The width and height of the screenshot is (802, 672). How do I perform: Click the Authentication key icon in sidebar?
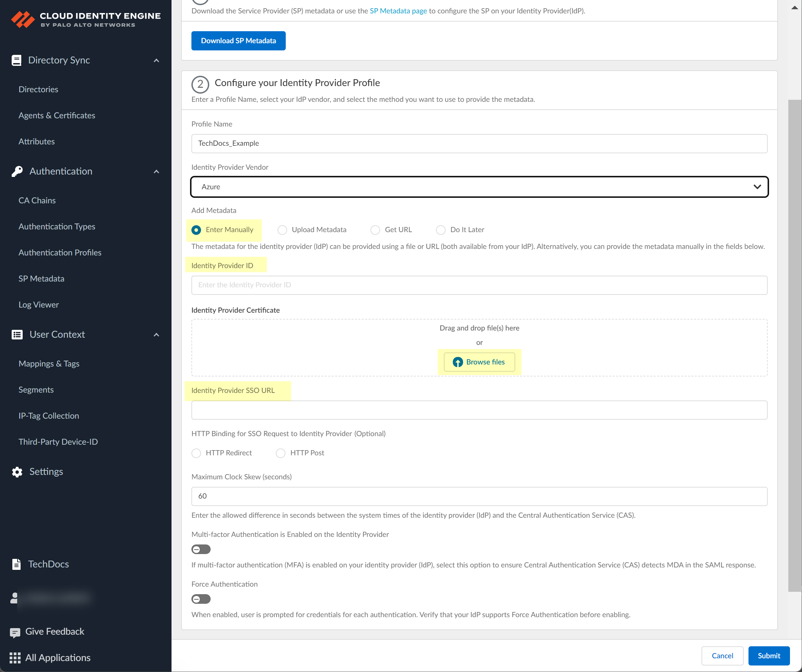click(x=16, y=171)
